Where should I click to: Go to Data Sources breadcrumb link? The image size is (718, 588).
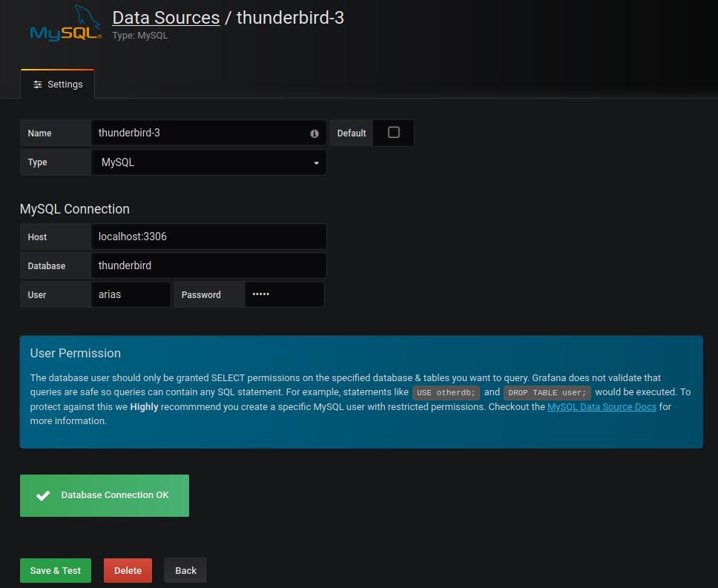click(x=165, y=18)
